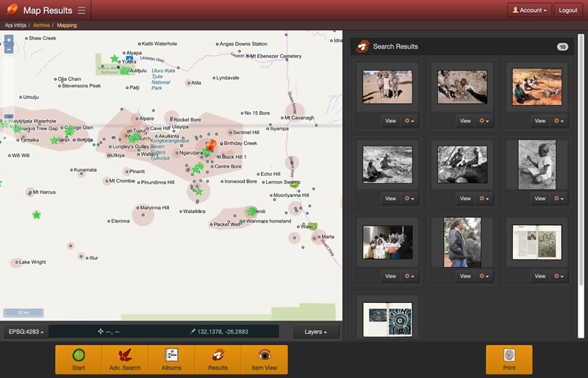Go to the Mapping breadcrumb
The width and height of the screenshot is (588, 378).
click(x=67, y=25)
